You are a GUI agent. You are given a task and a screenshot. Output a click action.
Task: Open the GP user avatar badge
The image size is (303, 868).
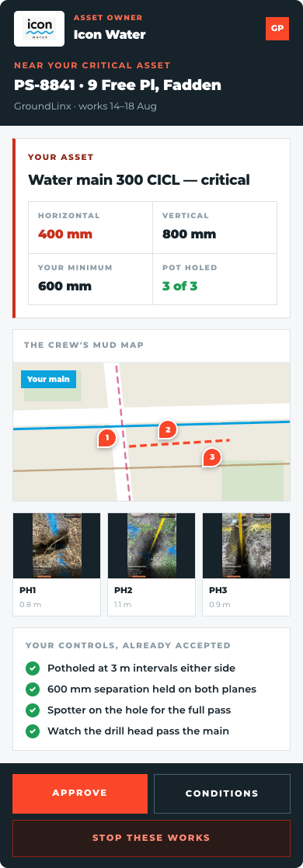[x=277, y=28]
